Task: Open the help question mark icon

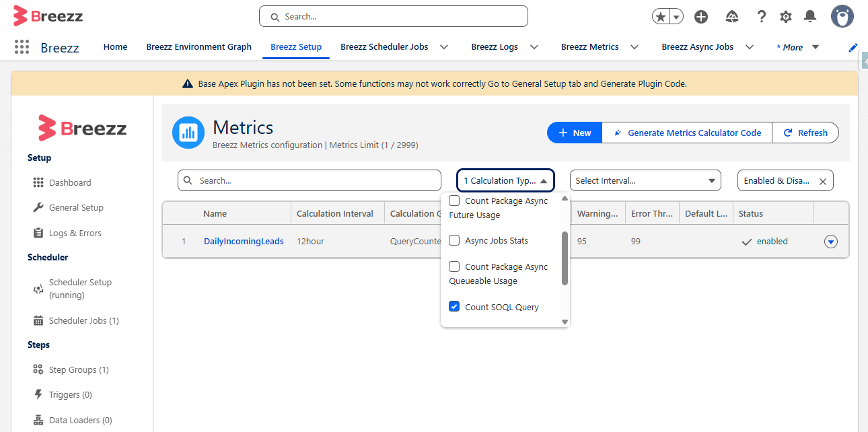Action: pos(761,17)
